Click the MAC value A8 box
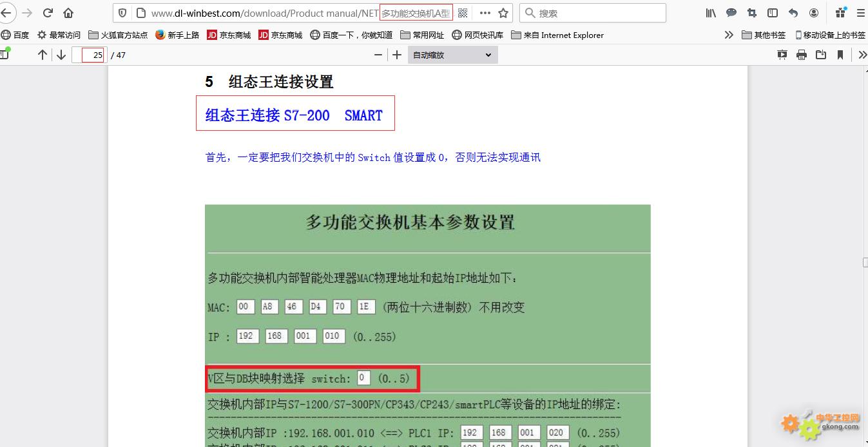Image resolution: width=868 pixels, height=447 pixels. click(269, 307)
